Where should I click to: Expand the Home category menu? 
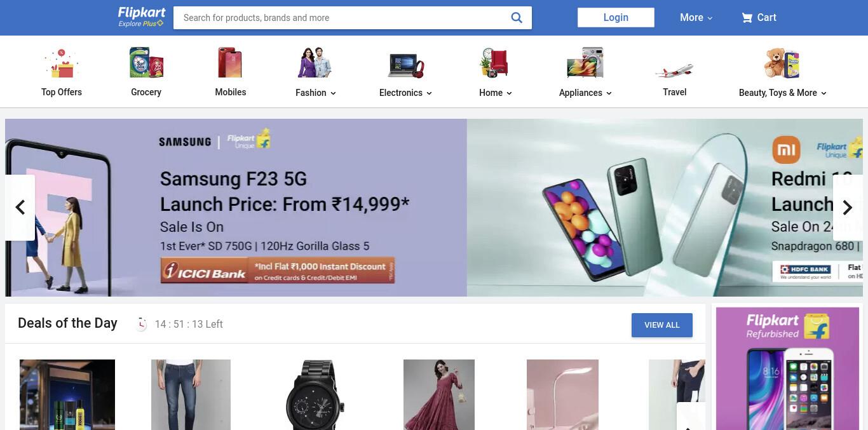click(496, 93)
